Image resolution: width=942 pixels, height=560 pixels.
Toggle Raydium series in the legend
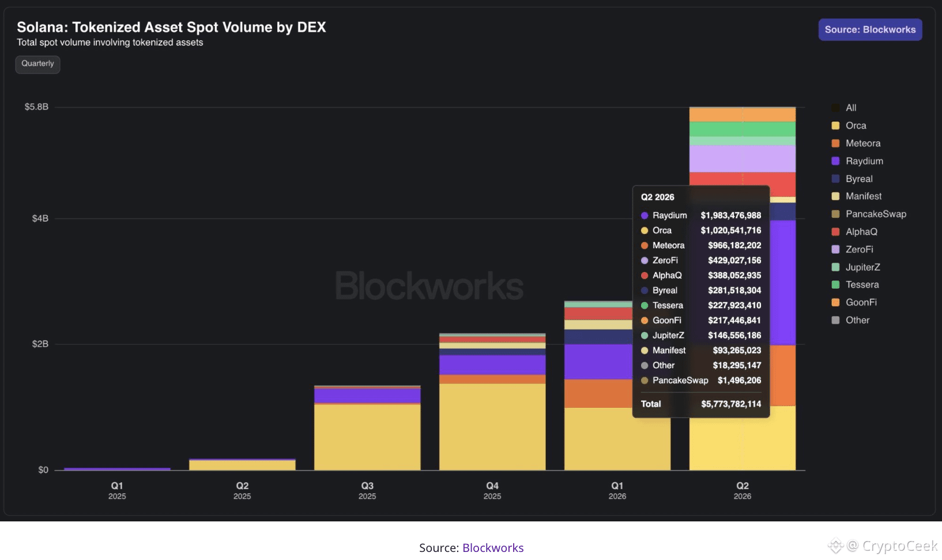pyautogui.click(x=857, y=161)
